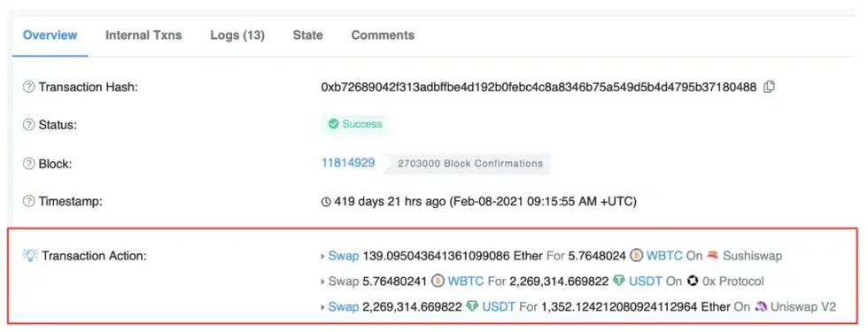Click the lightbulb icon beside Transaction Action
Screen dimensions: 868x332
30,255
